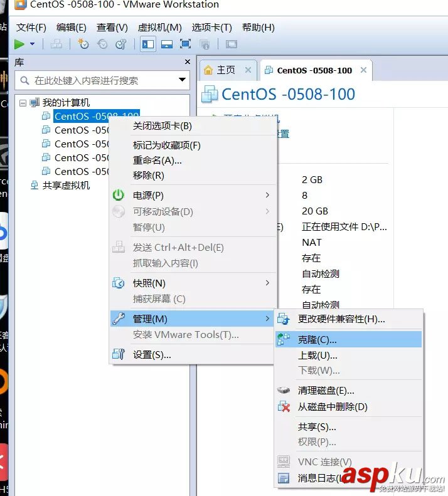Select 我的计算机 in the library tree
The width and height of the screenshot is (448, 496).
pos(66,102)
